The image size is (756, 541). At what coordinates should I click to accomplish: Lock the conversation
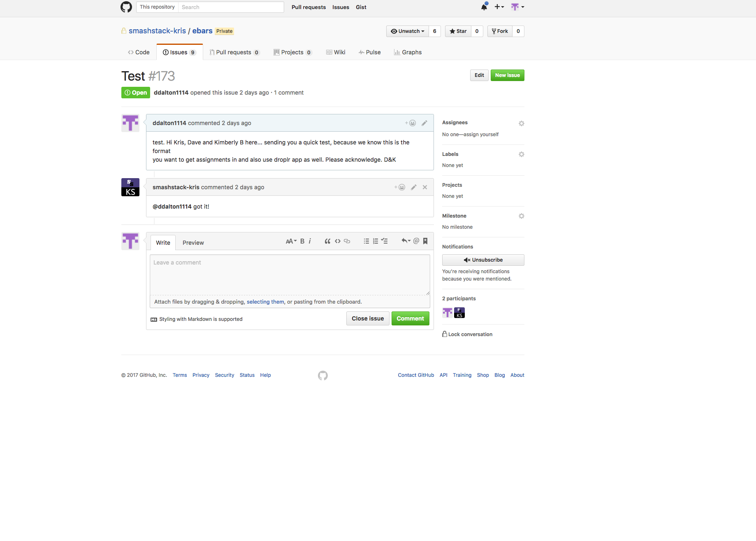tap(467, 334)
